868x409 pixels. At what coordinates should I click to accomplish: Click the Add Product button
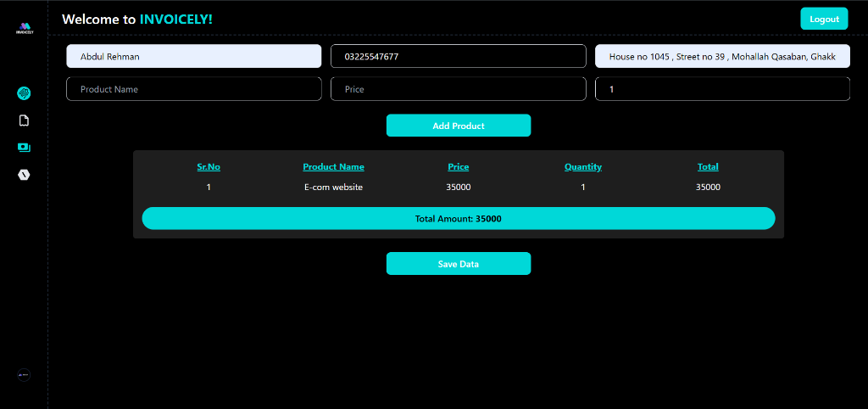pos(459,126)
